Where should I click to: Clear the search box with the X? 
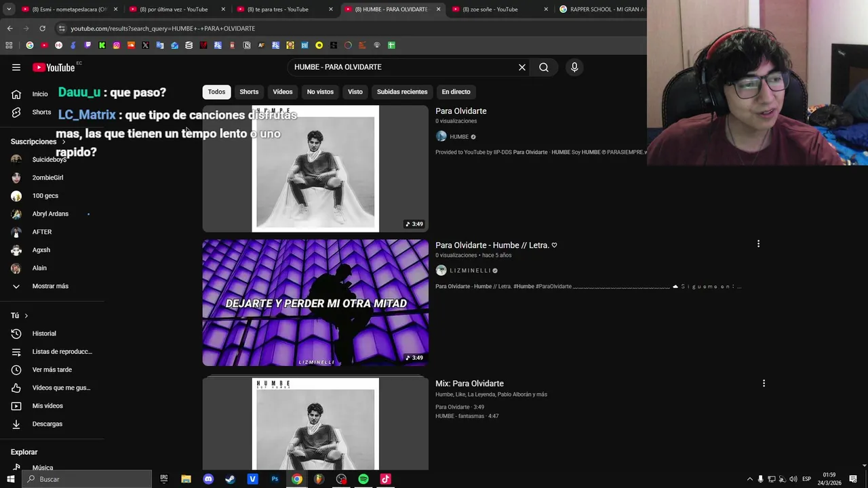click(522, 67)
